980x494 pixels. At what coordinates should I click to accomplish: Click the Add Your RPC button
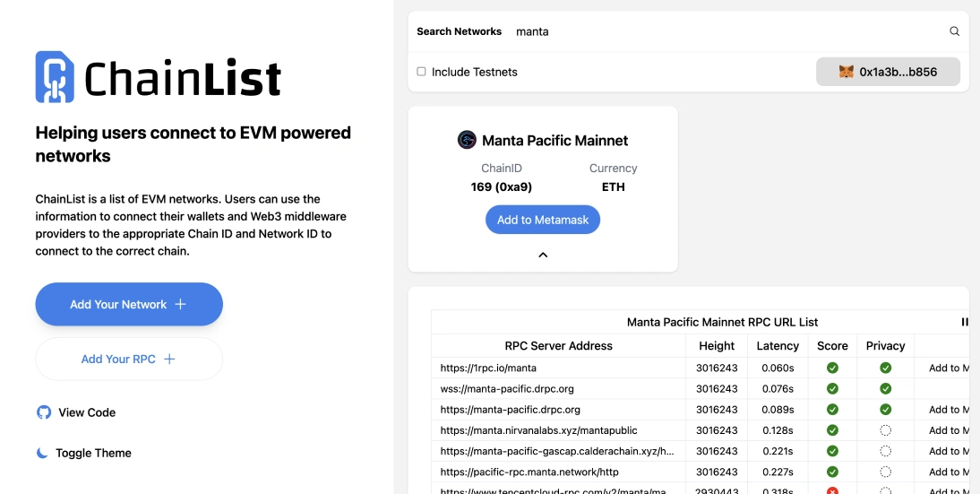click(129, 359)
